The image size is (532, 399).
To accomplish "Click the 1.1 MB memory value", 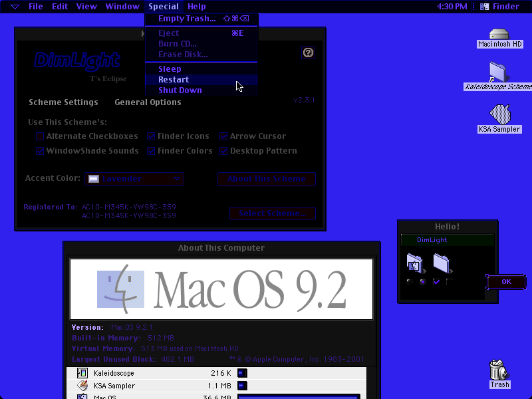I will (219, 386).
